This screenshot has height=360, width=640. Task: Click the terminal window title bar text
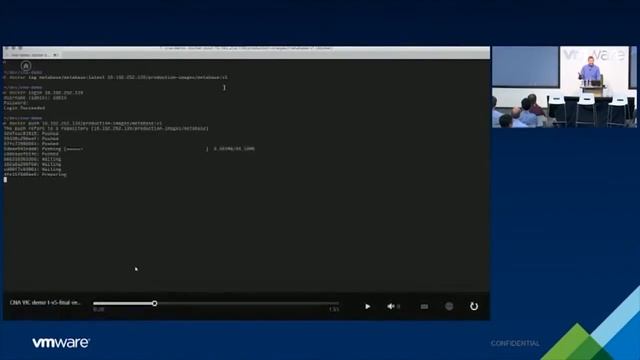[246, 49]
